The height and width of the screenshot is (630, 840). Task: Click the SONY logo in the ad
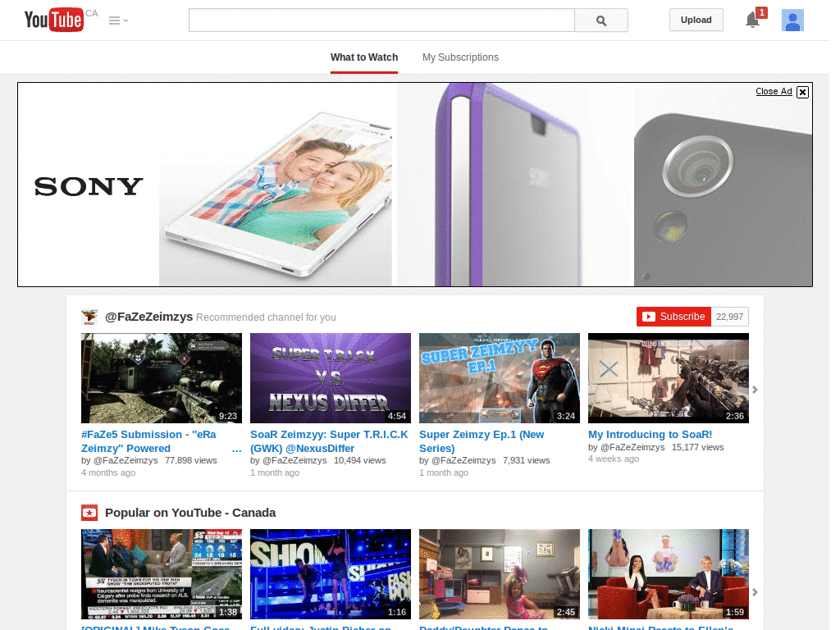89,186
